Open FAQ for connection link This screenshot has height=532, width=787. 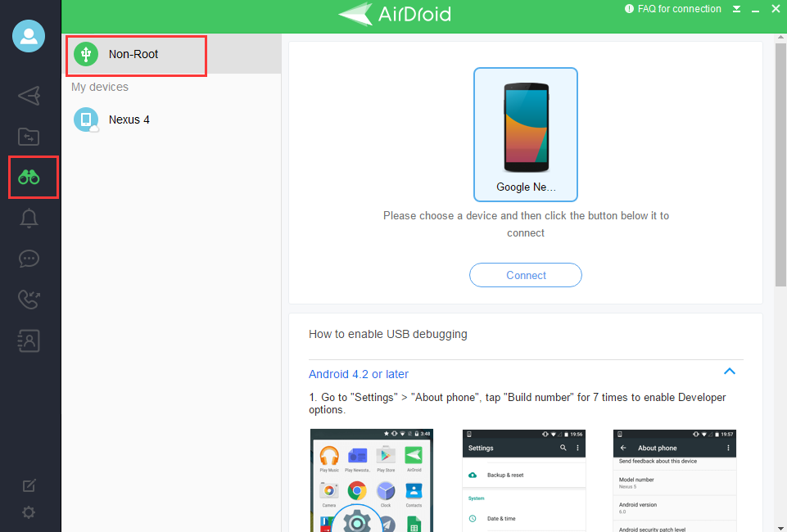pyautogui.click(x=679, y=9)
